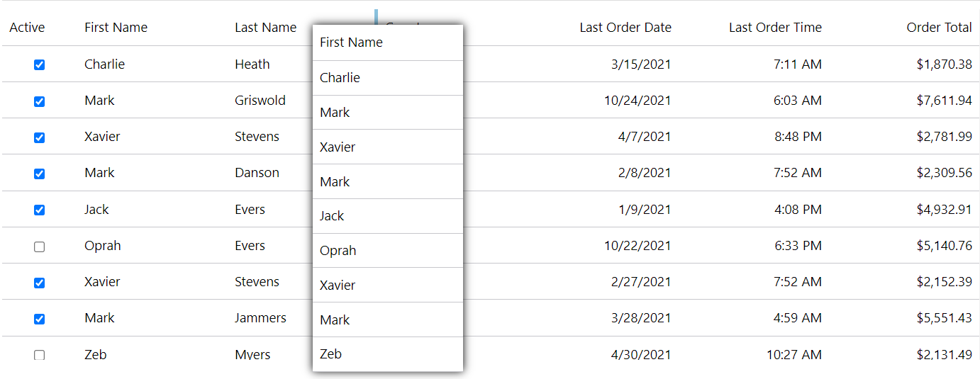980x379 pixels.
Task: Click Last Order Date column header
Action: click(625, 28)
